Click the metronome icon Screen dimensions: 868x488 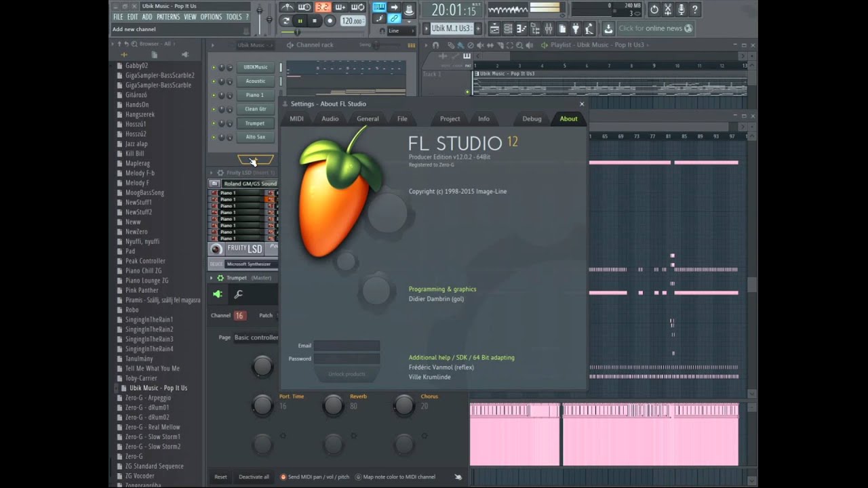click(287, 7)
